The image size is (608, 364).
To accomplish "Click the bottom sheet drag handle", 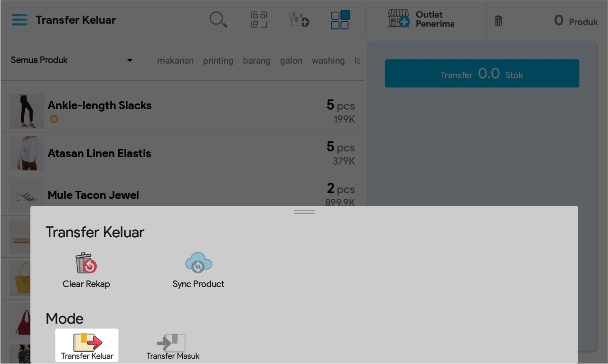I will [x=304, y=212].
